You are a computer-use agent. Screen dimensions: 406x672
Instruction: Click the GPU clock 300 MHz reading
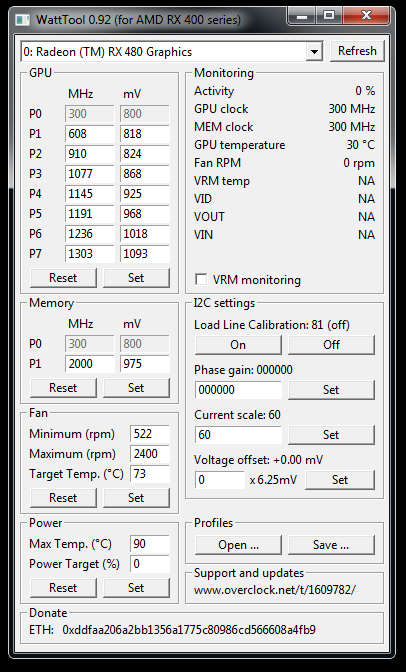tap(352, 109)
